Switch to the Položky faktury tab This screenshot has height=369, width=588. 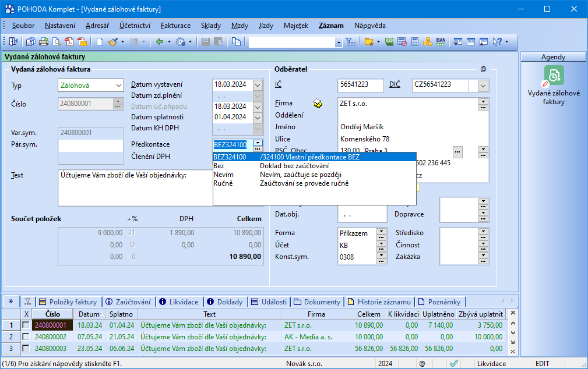pyautogui.click(x=68, y=302)
